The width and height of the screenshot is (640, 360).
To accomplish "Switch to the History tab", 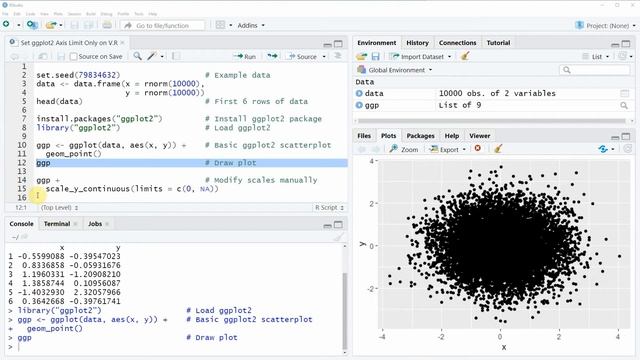I will pos(417,42).
